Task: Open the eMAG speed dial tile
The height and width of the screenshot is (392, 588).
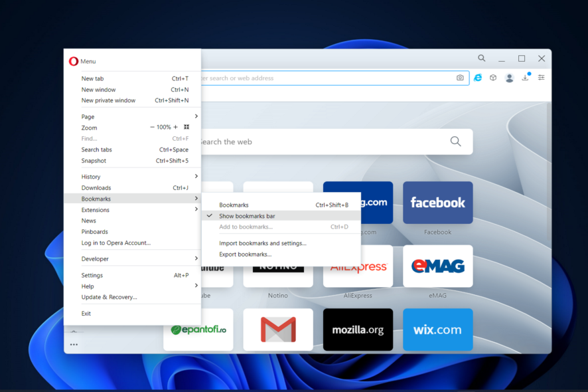Action: click(x=437, y=266)
